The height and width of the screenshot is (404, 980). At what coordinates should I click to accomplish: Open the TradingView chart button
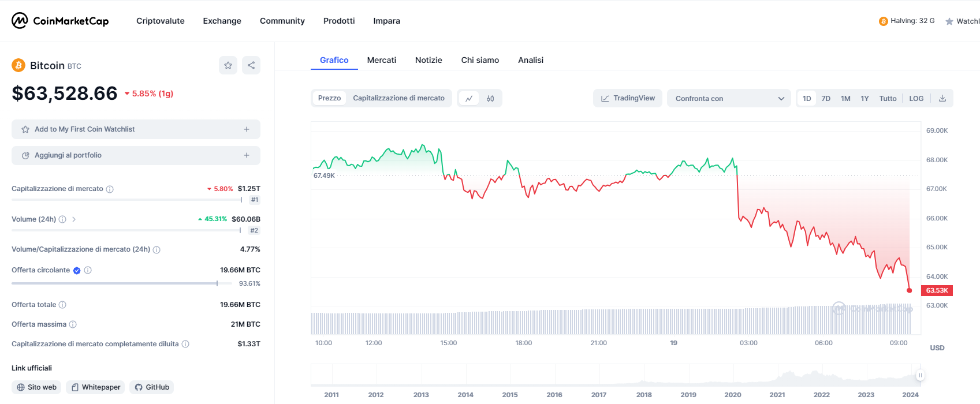[628, 98]
